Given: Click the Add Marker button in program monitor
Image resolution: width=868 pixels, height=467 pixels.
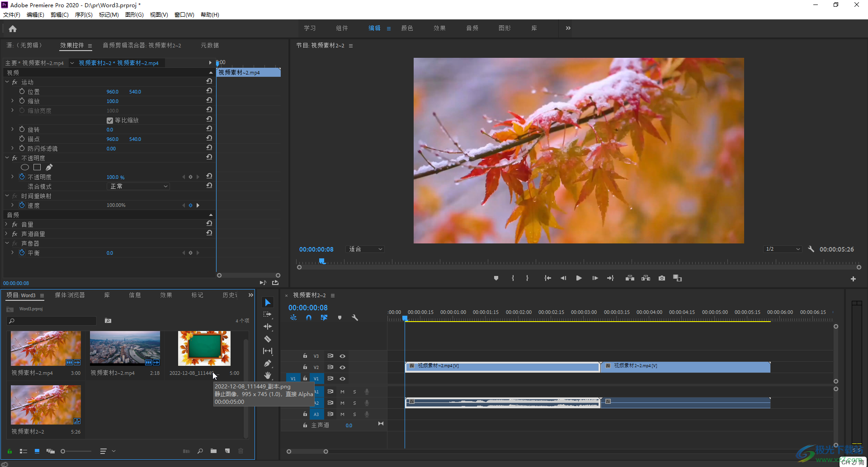Looking at the screenshot, I should [496, 278].
